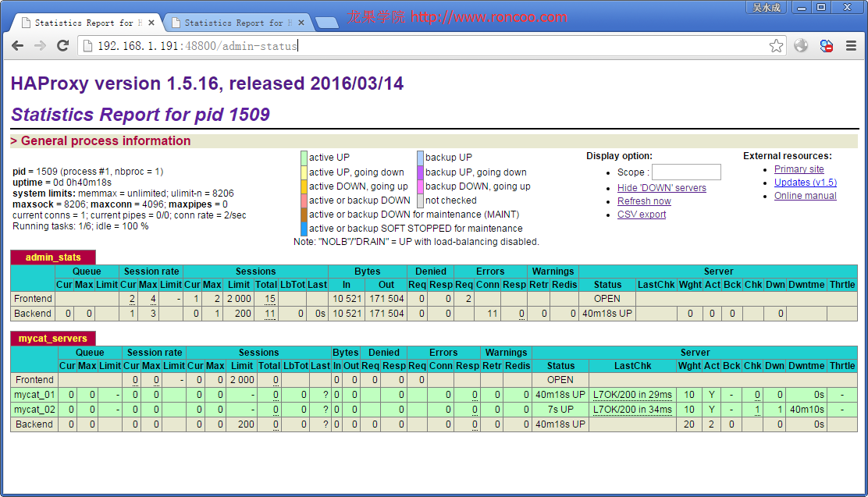The image size is (868, 497).
Task: Open the Online manual link
Action: (805, 196)
